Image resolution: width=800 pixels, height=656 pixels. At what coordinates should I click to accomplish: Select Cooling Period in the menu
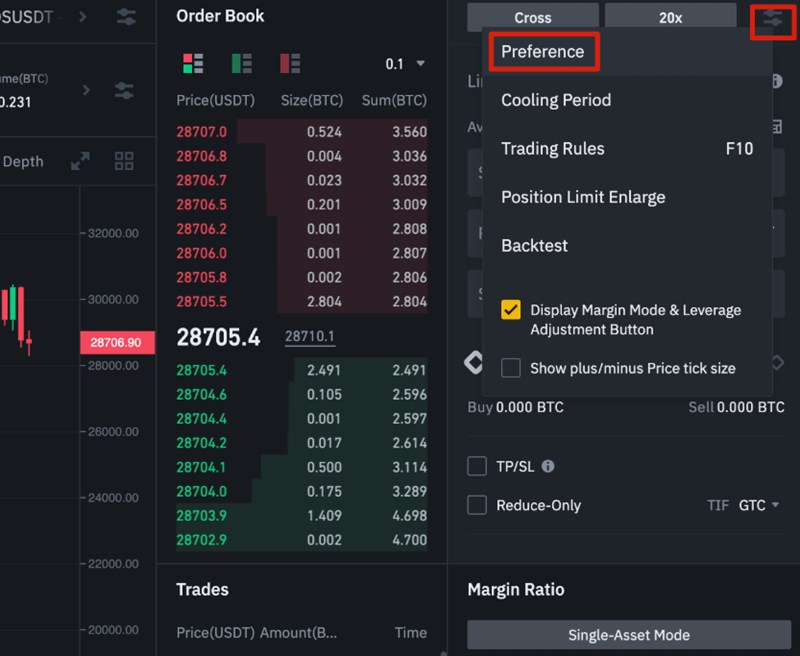(x=556, y=100)
